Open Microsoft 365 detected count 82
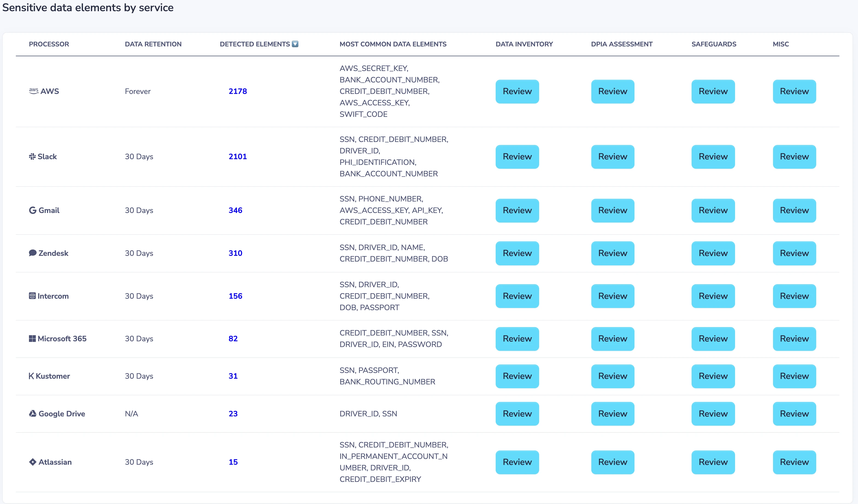Screen dimensions: 858x504 point(233,339)
